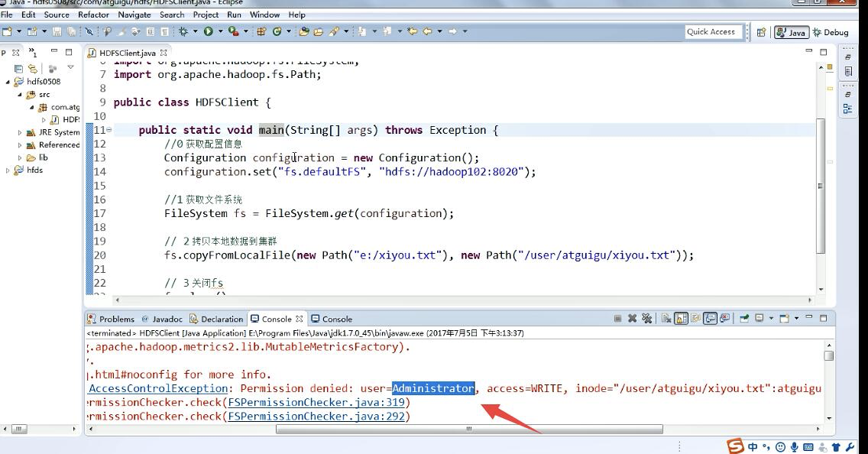Click the Debug bug icon in toolbar

183,31
